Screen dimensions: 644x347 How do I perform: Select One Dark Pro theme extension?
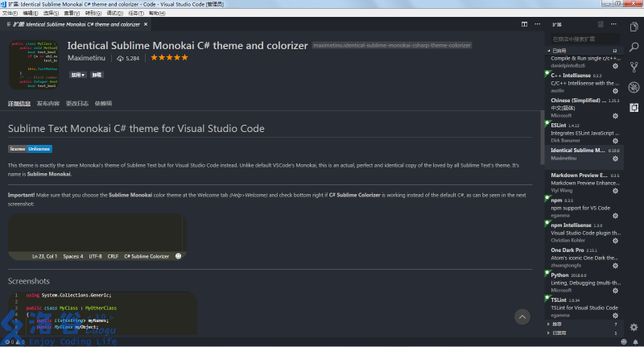[x=584, y=258]
